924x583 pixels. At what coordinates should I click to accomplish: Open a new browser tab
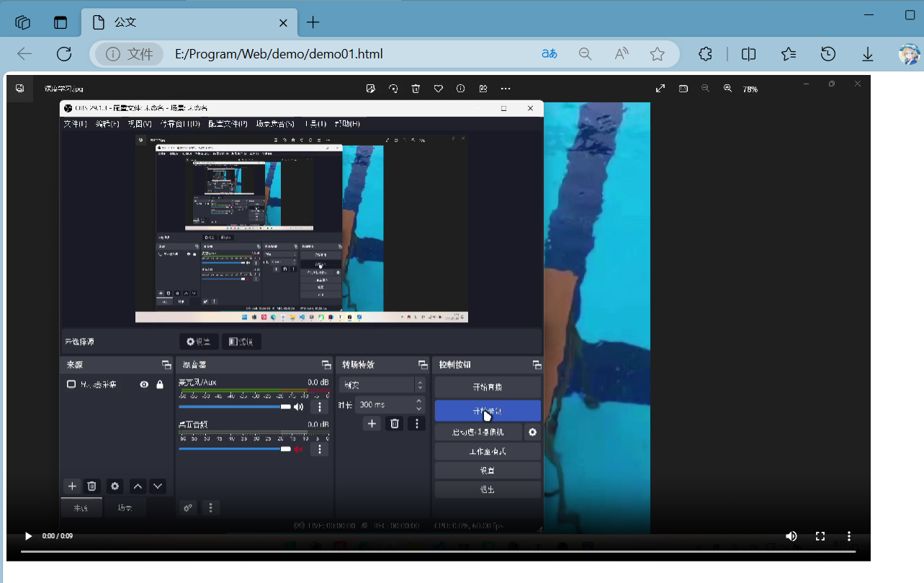point(313,22)
